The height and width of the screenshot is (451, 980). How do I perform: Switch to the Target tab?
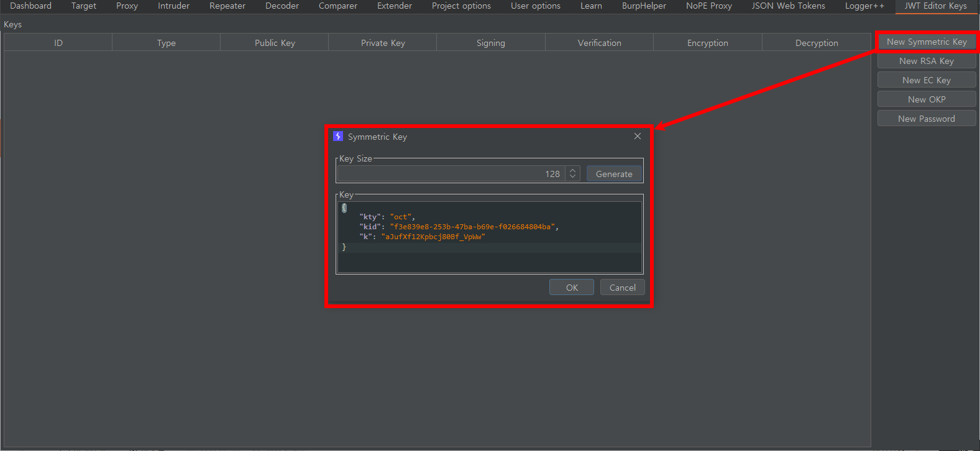[84, 6]
